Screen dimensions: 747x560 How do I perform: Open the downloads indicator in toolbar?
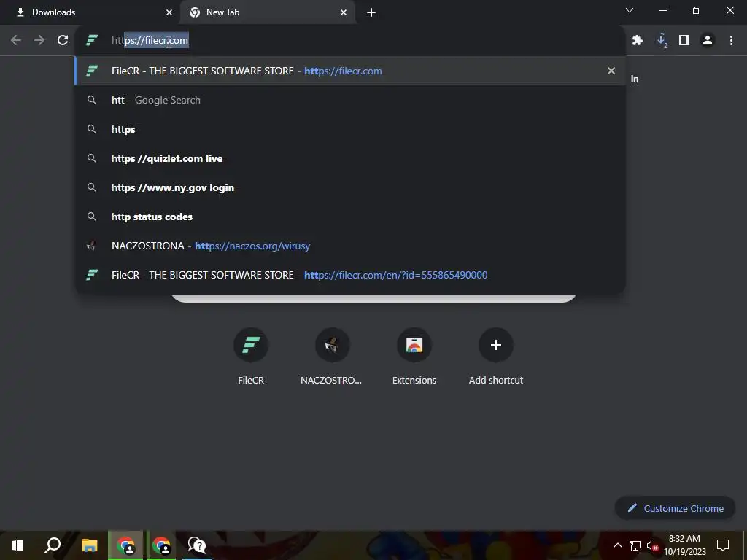tap(662, 41)
